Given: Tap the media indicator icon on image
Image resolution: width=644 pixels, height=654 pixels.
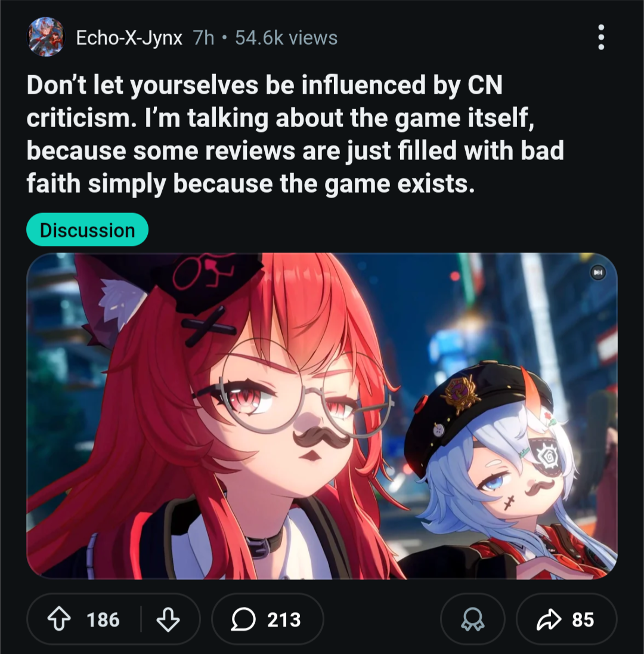Looking at the screenshot, I should (x=597, y=272).
